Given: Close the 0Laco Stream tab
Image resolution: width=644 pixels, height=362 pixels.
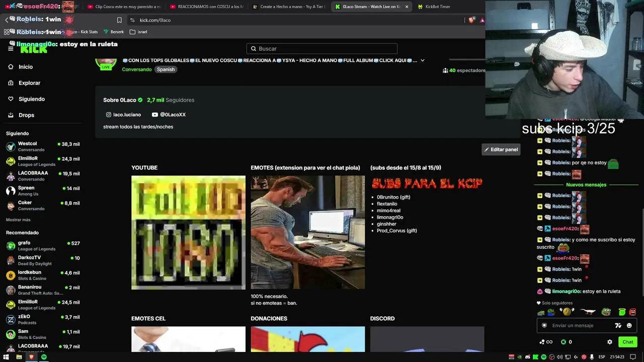Looking at the screenshot, I should (407, 7).
